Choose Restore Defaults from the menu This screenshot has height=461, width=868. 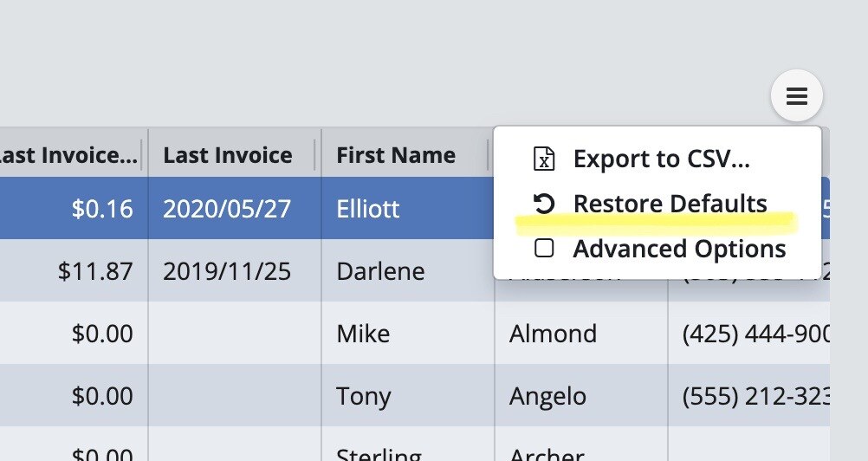(x=670, y=204)
